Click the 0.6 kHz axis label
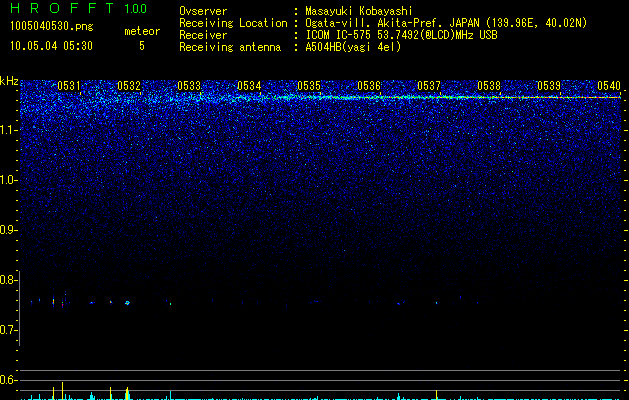The height and width of the screenshot is (400, 629). pos(8,380)
